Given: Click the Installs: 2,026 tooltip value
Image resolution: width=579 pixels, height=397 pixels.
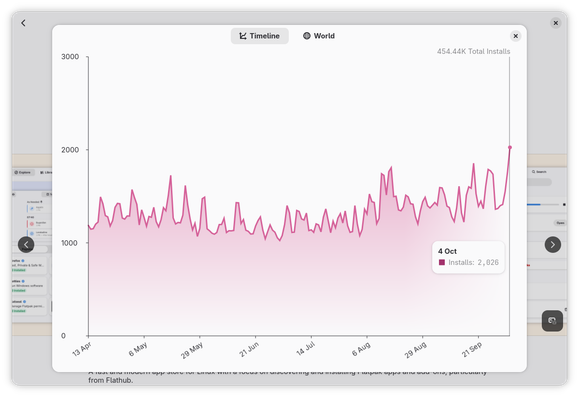Looking at the screenshot, I should coord(473,262).
